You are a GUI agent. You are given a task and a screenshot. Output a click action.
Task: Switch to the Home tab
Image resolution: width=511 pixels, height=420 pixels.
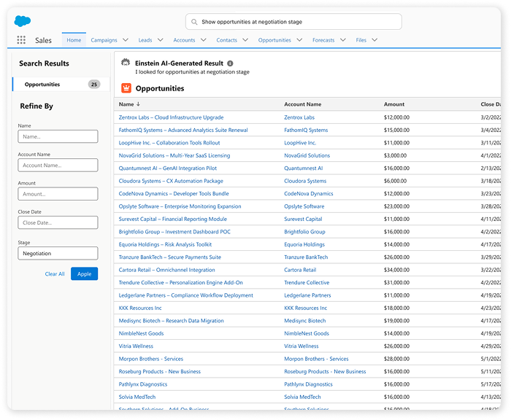click(x=73, y=40)
